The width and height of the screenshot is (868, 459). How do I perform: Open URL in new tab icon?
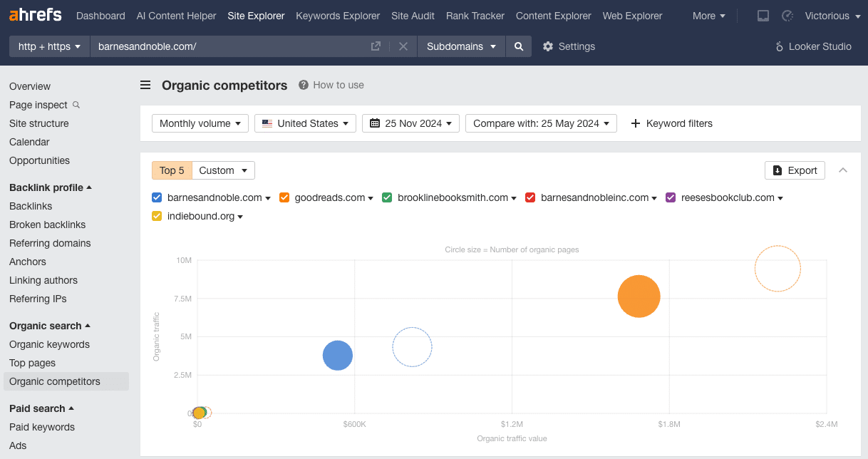point(376,46)
